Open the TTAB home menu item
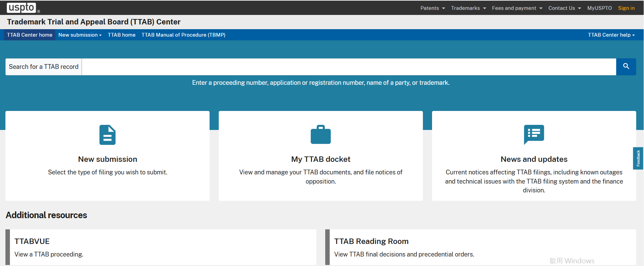Screen dimensions: 644x266 click(x=122, y=35)
